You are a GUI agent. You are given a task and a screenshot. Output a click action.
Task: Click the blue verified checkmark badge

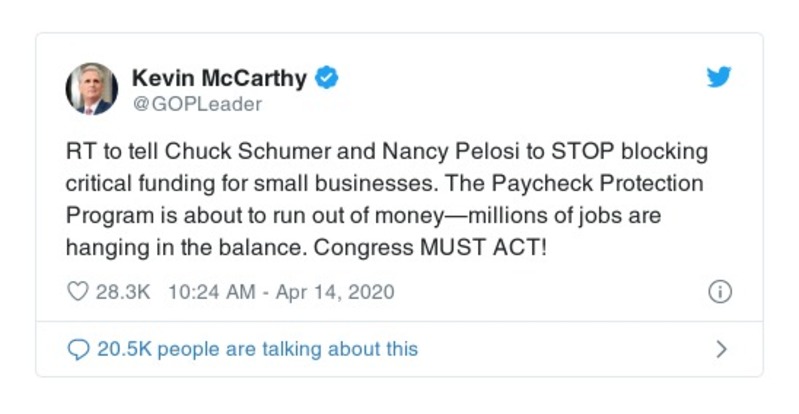(x=327, y=77)
